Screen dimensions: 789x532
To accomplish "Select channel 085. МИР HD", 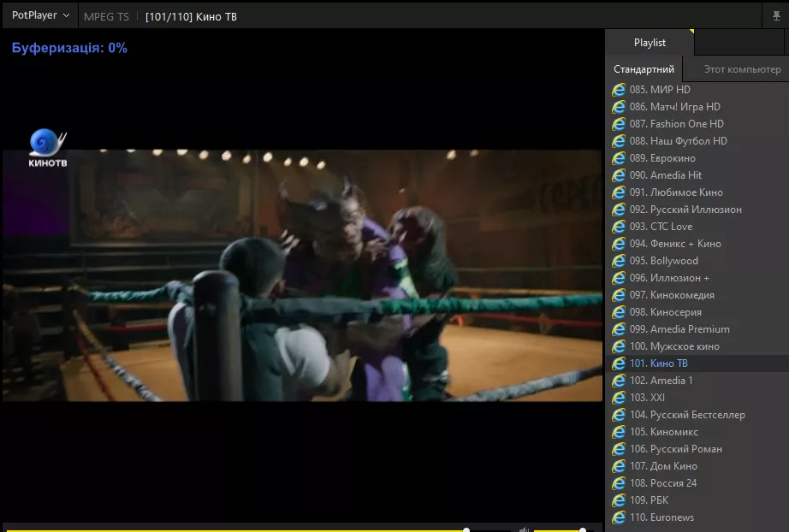I will (697, 90).
